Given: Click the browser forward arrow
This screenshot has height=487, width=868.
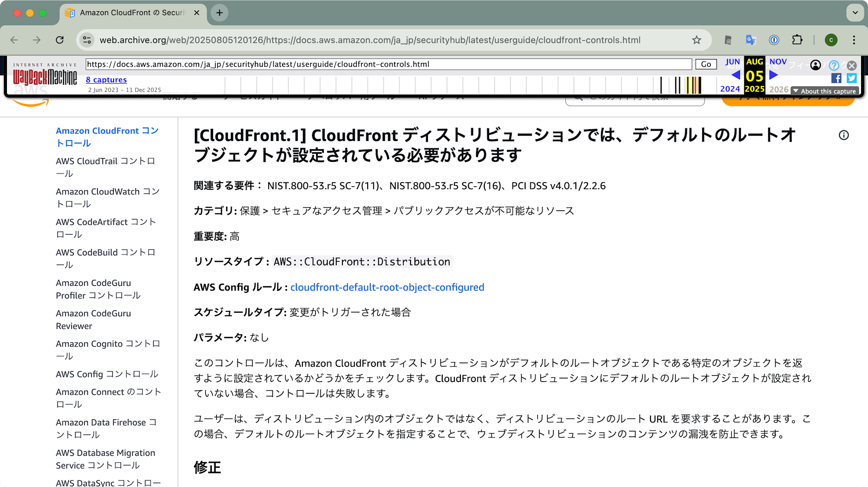Looking at the screenshot, I should pos(37,40).
